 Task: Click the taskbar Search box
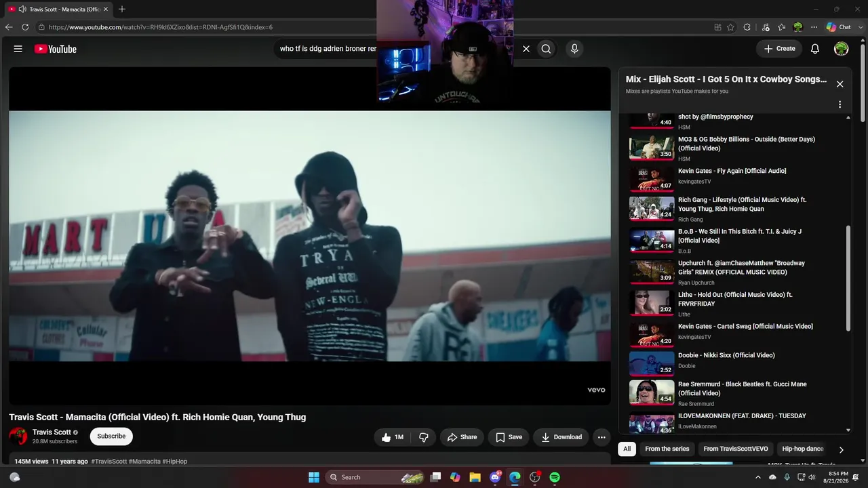(x=375, y=477)
